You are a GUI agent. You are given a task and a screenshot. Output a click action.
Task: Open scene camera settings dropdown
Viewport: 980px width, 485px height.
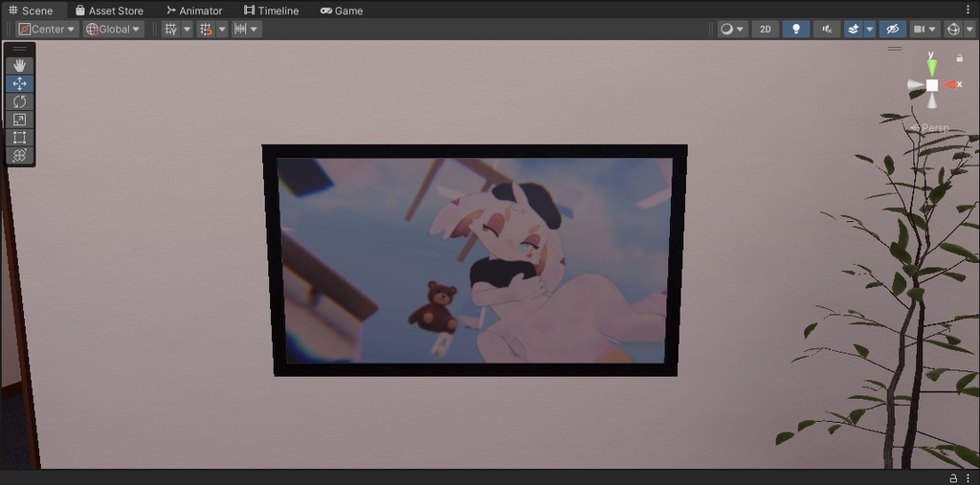[x=925, y=29]
